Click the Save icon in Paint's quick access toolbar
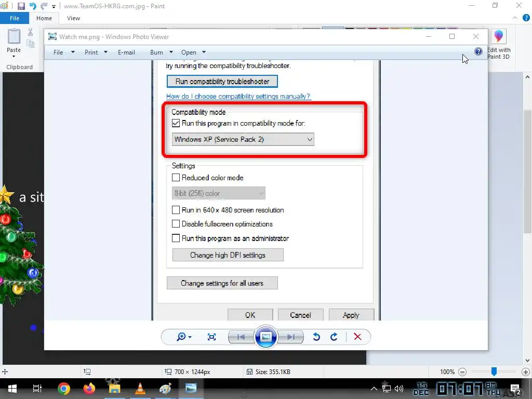 click(21, 6)
